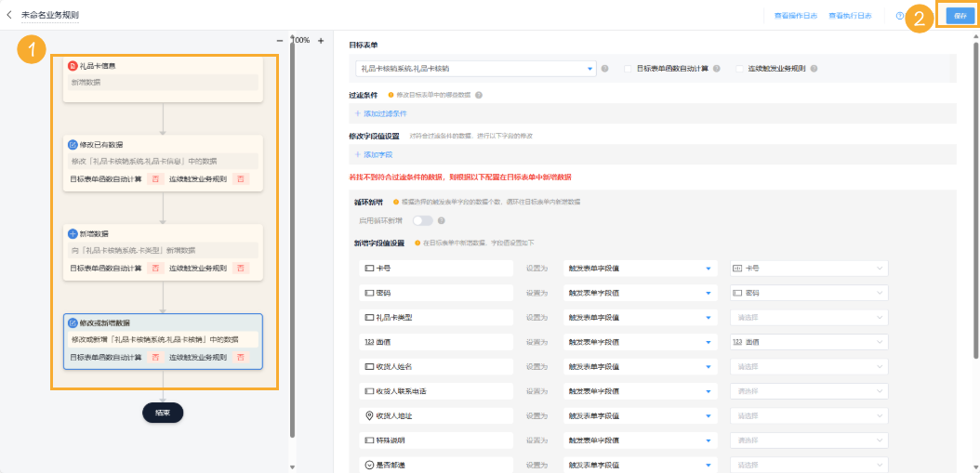
Task: Click the blue edit icon of 修改已有数据 node
Action: (73, 145)
